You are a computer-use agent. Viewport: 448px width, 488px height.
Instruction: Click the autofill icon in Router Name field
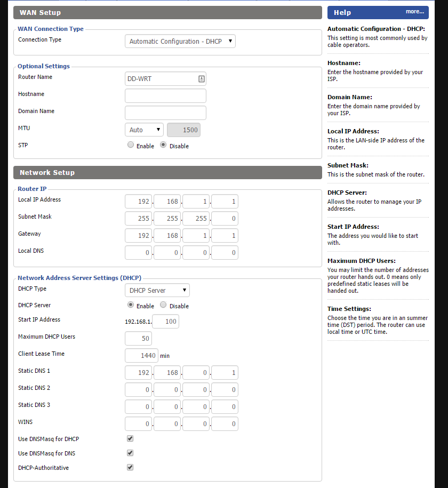click(x=201, y=79)
